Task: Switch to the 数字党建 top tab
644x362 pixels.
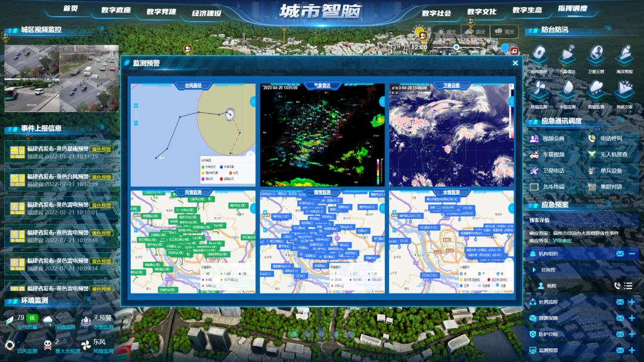Action: click(x=160, y=11)
